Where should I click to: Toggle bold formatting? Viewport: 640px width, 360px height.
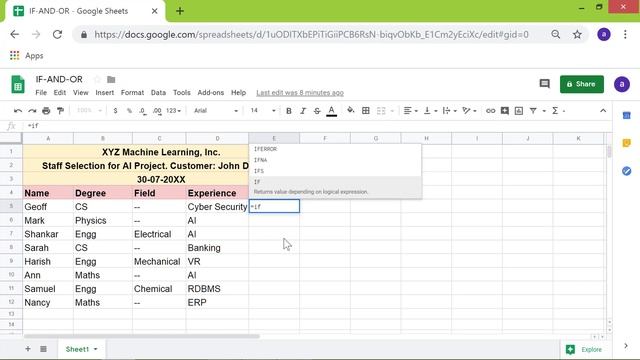pos(289,111)
